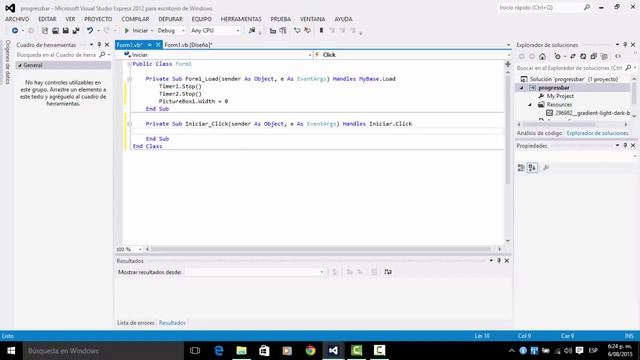Click search magnifier in Cuadro de herramientas

pos(102,55)
